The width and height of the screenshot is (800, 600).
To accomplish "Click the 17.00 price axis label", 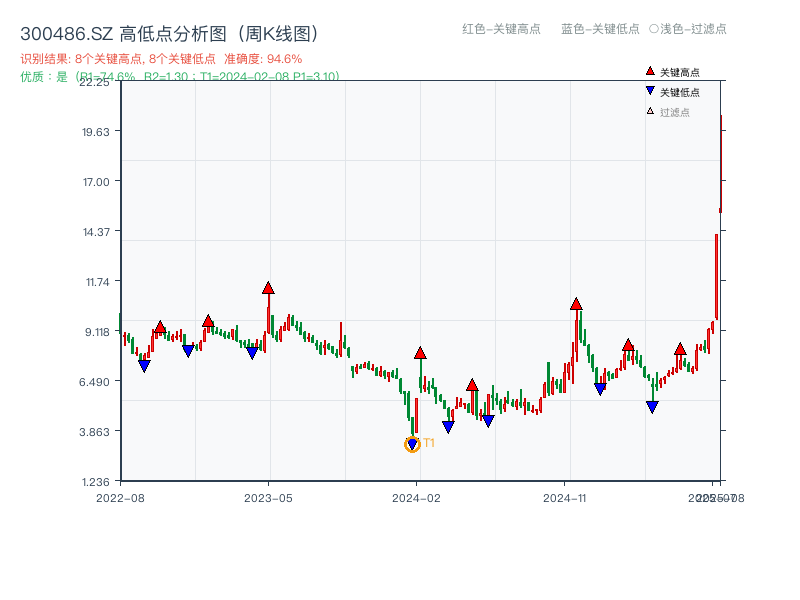I will (96, 182).
